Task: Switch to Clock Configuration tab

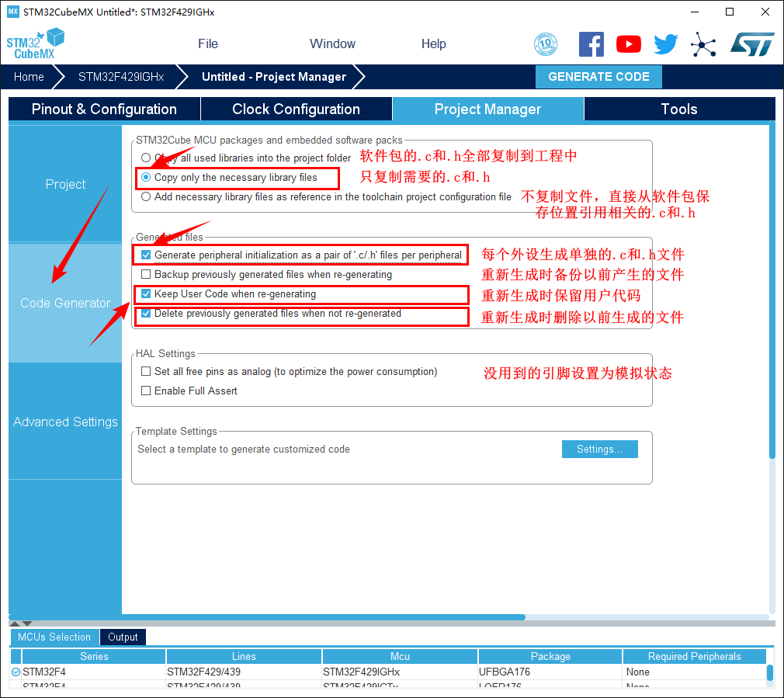Action: click(x=296, y=109)
